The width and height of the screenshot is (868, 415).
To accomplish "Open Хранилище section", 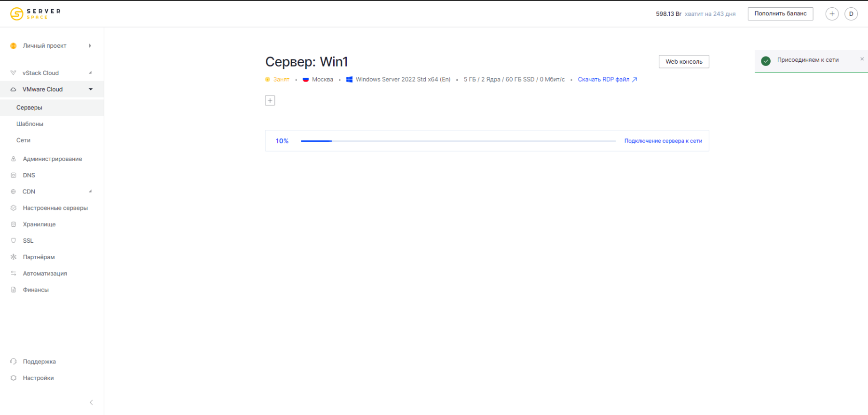I will coord(39,224).
